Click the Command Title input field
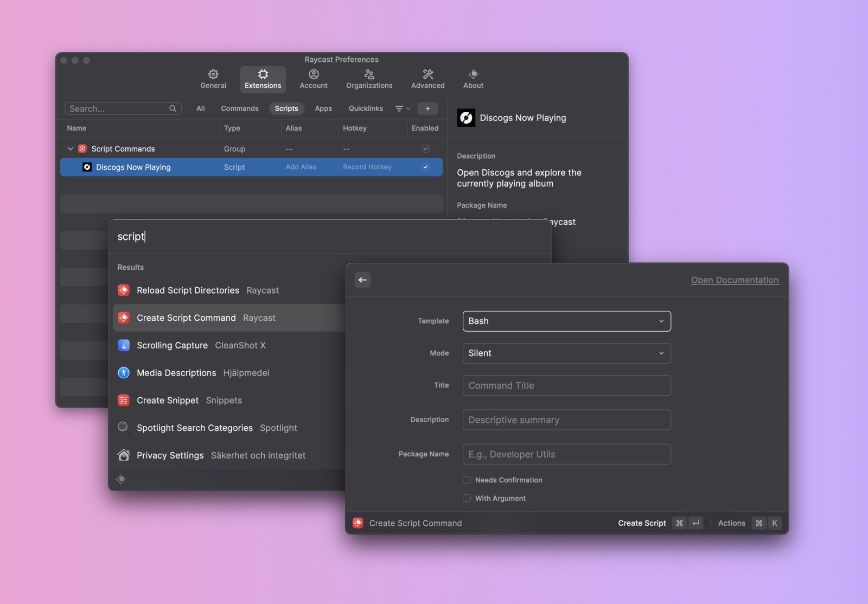Viewport: 868px width, 604px height. [566, 385]
